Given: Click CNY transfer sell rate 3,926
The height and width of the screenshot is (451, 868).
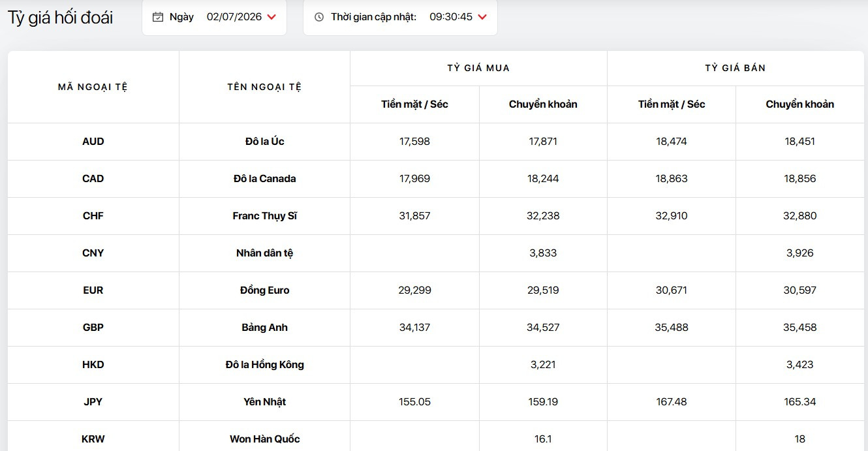Looking at the screenshot, I should pos(800,253).
